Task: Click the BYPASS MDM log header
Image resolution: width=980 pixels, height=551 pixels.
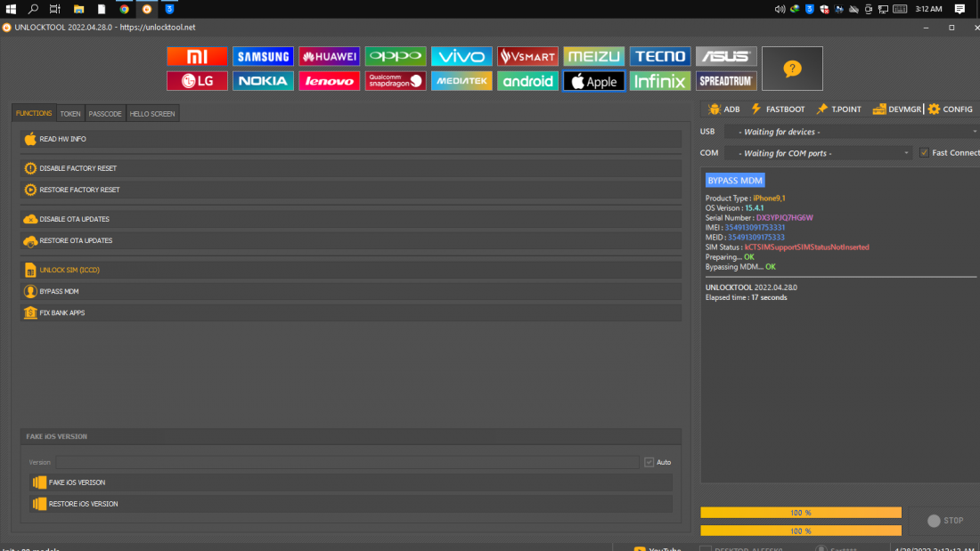Action: click(735, 181)
